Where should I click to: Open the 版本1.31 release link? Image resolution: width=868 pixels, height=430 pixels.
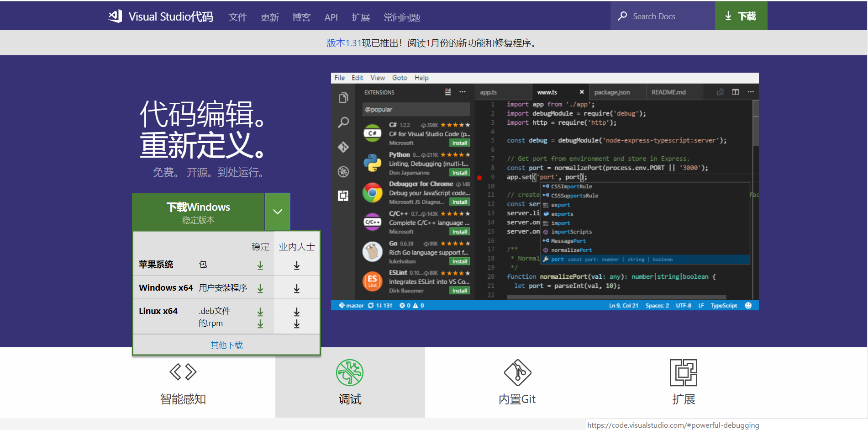344,43
